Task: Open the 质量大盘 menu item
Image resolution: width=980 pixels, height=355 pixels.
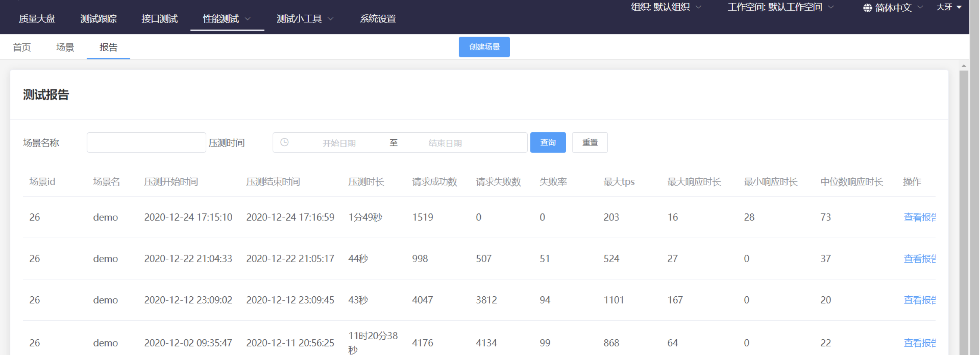Action: tap(37, 19)
